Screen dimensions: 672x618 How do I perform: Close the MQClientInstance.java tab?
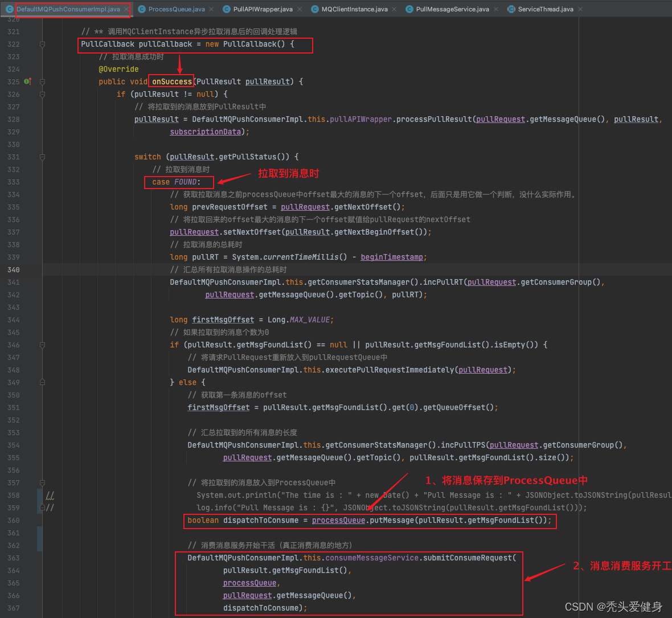[394, 9]
